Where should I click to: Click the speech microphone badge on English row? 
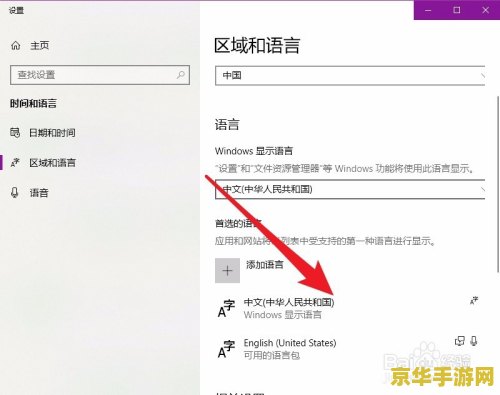coord(474,341)
